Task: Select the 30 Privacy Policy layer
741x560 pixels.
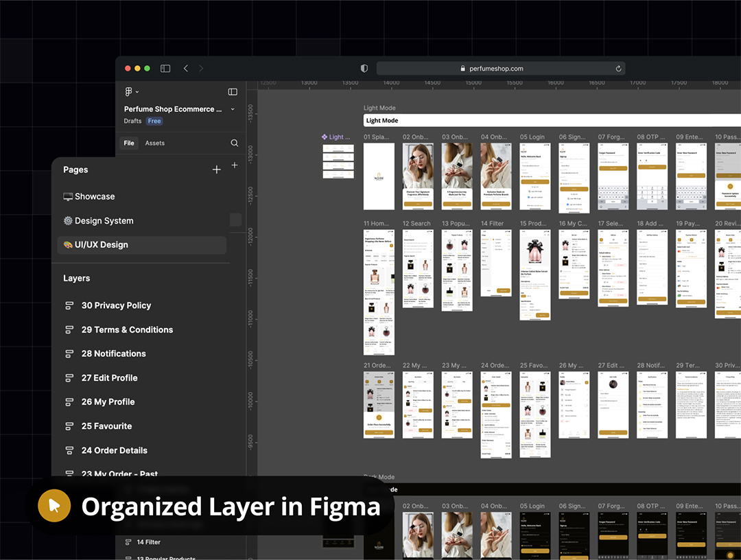Action: (x=116, y=305)
